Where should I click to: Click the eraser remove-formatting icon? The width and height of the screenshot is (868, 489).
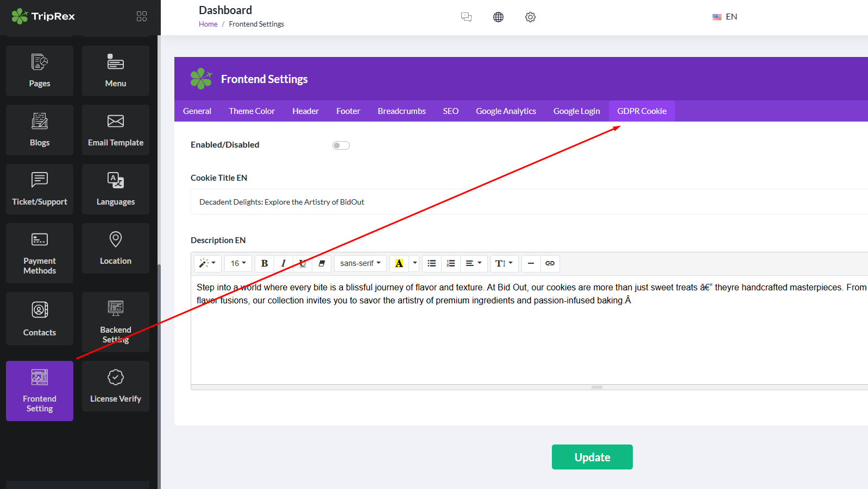[322, 263]
